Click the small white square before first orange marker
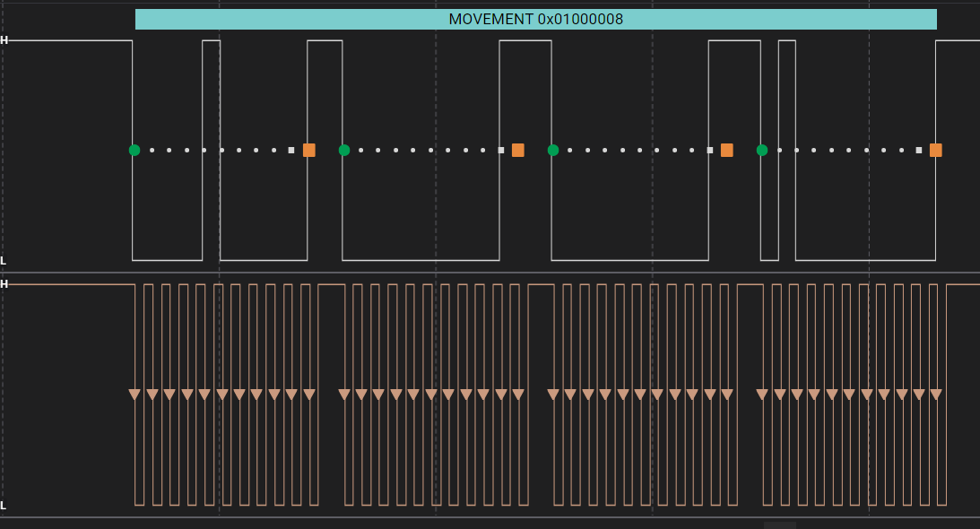Viewport: 980px width, 529px height. (x=291, y=150)
